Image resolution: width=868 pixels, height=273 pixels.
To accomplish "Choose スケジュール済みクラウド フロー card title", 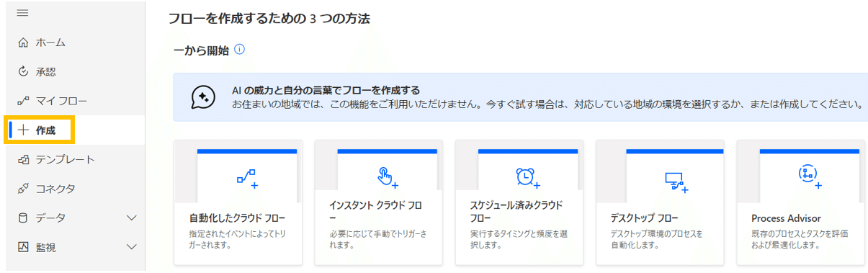I will click(x=516, y=211).
